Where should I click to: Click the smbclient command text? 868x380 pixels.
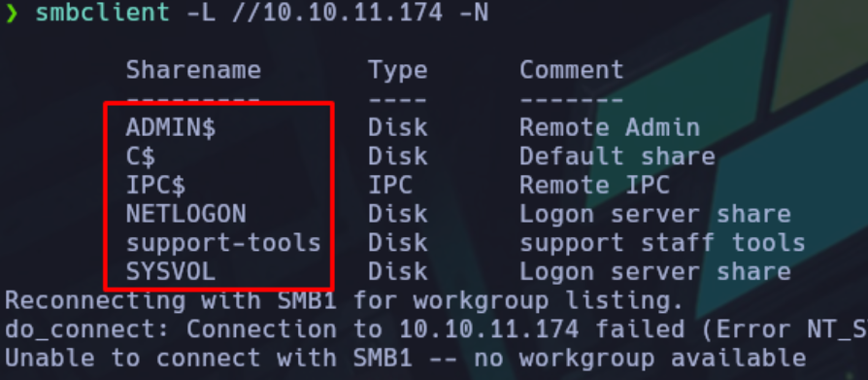tap(102, 13)
